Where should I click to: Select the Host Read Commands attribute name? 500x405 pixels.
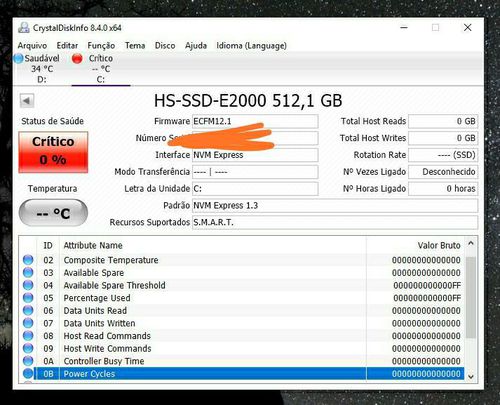[x=107, y=336]
